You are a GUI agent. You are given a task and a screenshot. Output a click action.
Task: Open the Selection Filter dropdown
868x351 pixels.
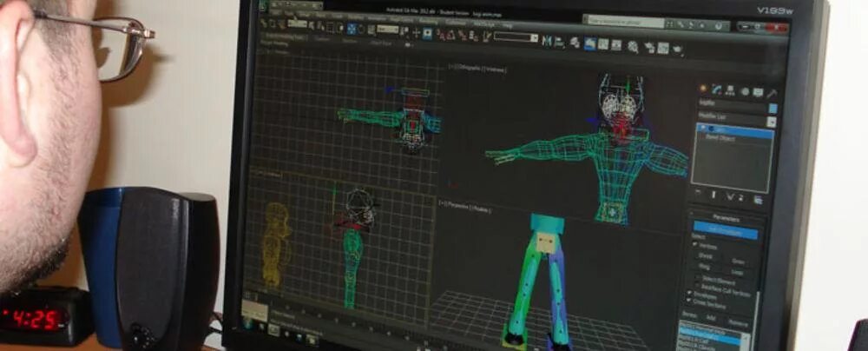297,23
